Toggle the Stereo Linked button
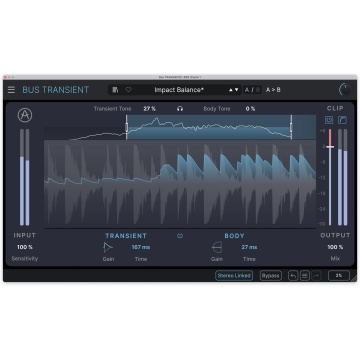Image resolution: width=360 pixels, height=360 pixels. (x=234, y=276)
